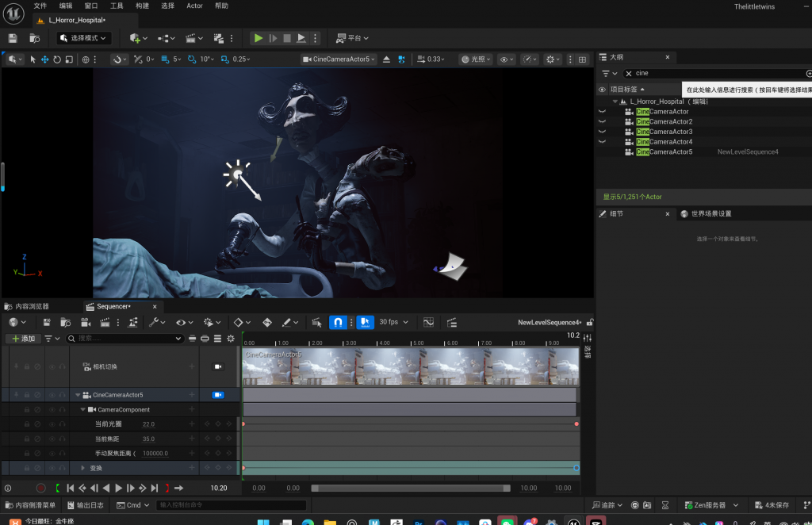The image size is (812, 525).
Task: Open the Sequencer wrench actions dropdown
Action: (156, 323)
